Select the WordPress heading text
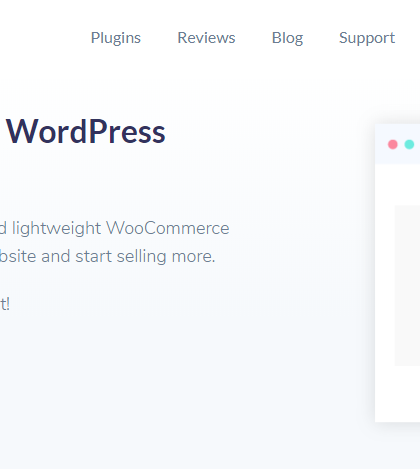Screen dimensions: 420x469 click(86, 132)
